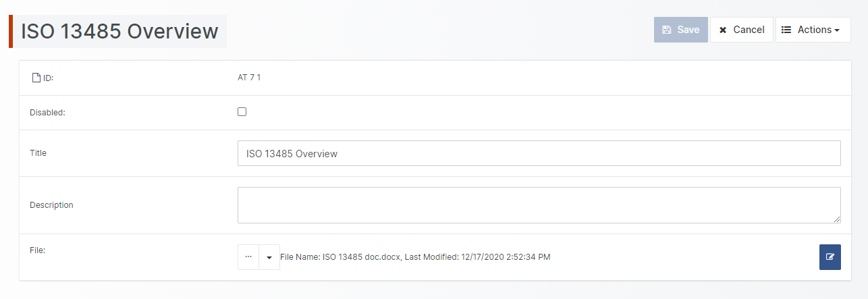868x299 pixels.
Task: Click the X icon on Cancel button
Action: pos(723,30)
